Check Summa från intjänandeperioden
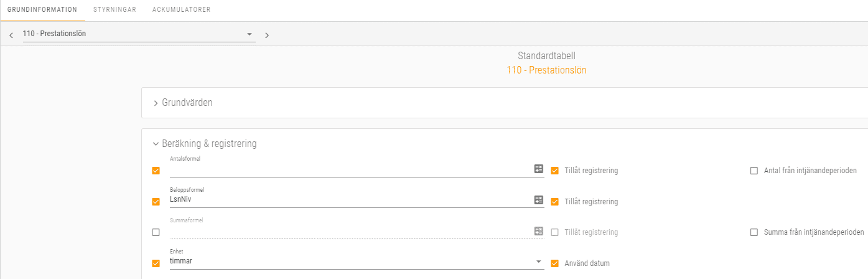This screenshot has height=279, width=868. (754, 232)
